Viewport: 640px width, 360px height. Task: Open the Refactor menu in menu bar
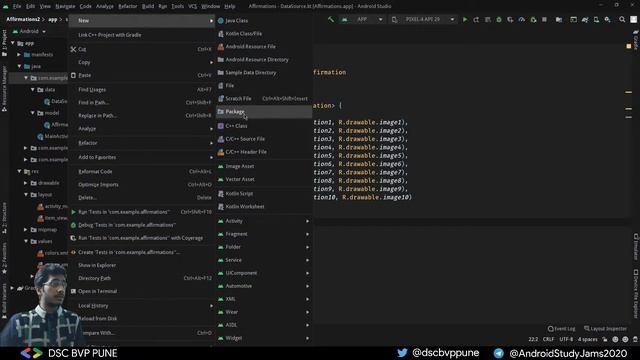tap(127, 6)
